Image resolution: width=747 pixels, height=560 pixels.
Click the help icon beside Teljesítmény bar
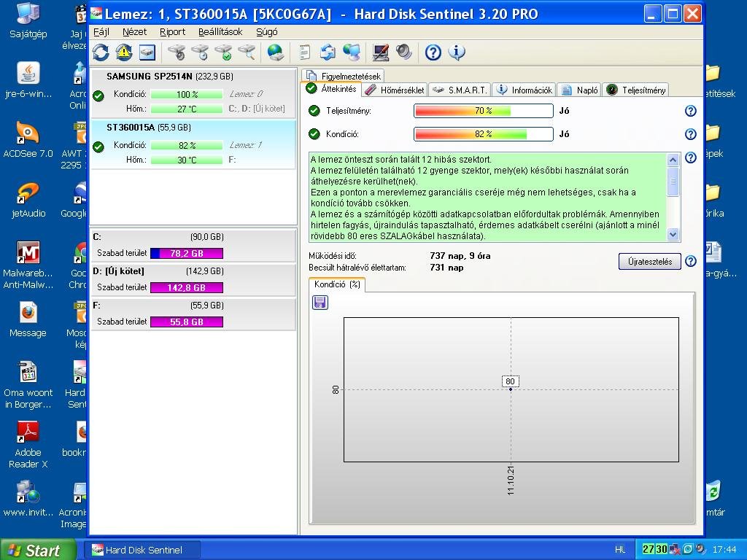coord(690,111)
